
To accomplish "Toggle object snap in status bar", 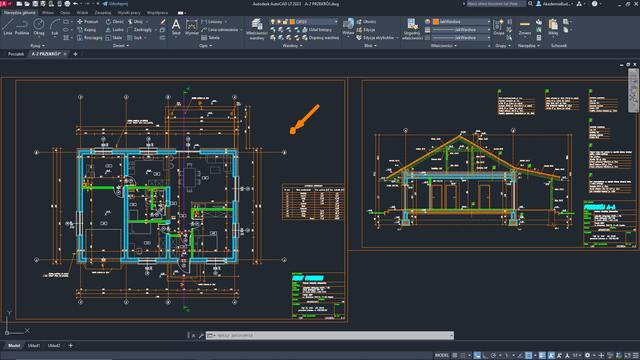I will [529, 356].
